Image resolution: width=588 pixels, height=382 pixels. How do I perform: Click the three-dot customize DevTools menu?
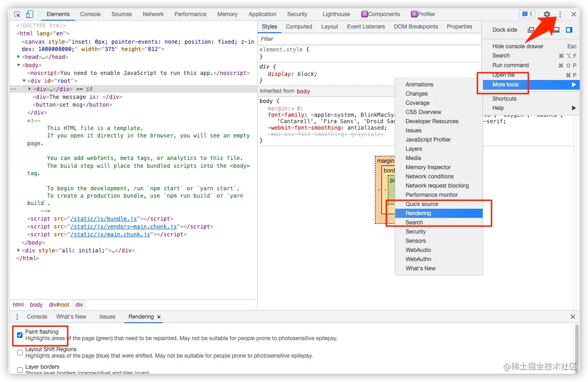[x=560, y=14]
